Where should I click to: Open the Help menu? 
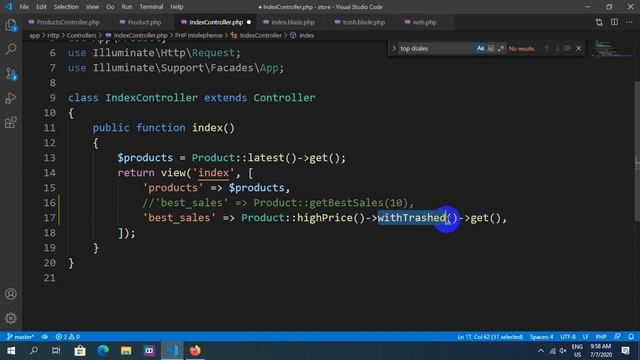(x=177, y=7)
